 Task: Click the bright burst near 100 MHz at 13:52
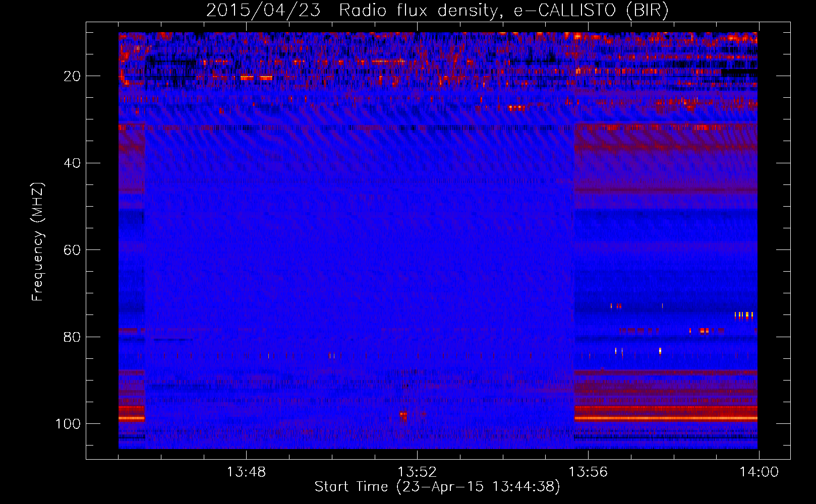404,415
